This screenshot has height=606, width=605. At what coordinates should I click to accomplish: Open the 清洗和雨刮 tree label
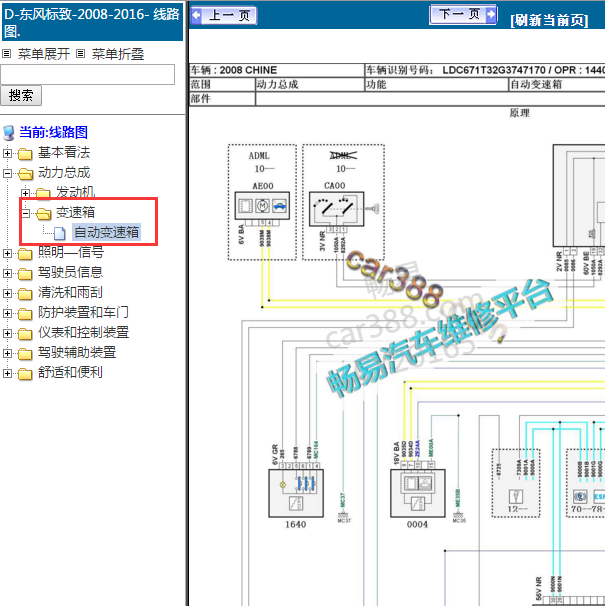[70, 293]
